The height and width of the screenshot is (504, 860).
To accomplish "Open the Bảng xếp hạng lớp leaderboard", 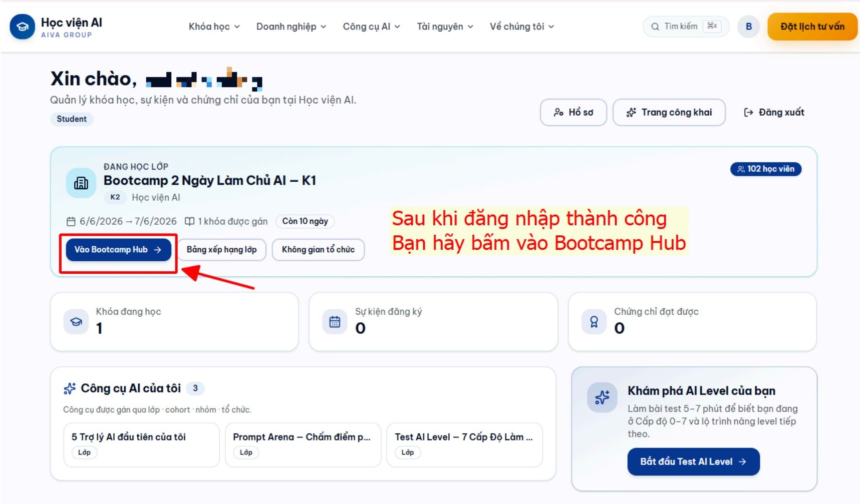I will (221, 249).
